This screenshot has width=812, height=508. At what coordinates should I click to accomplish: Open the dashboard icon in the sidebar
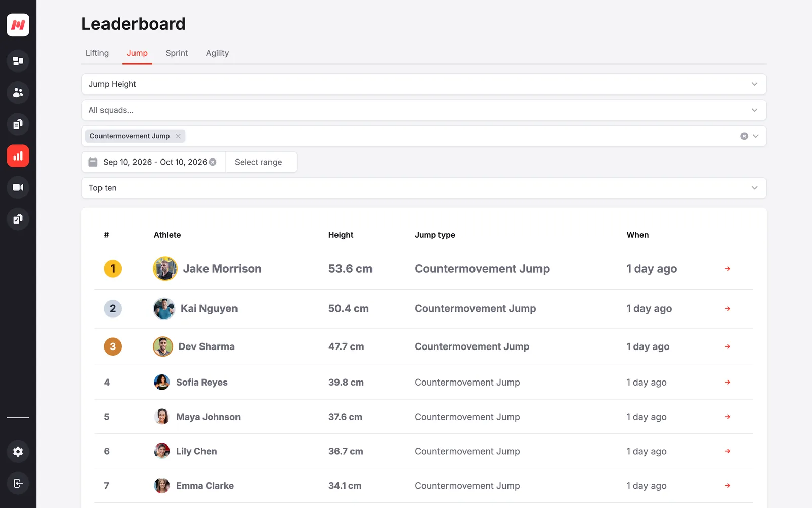tap(18, 61)
